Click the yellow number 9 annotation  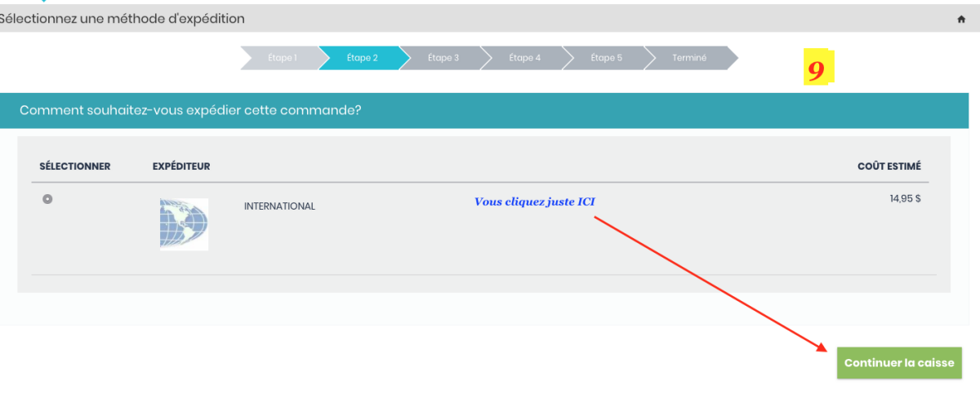click(x=816, y=71)
